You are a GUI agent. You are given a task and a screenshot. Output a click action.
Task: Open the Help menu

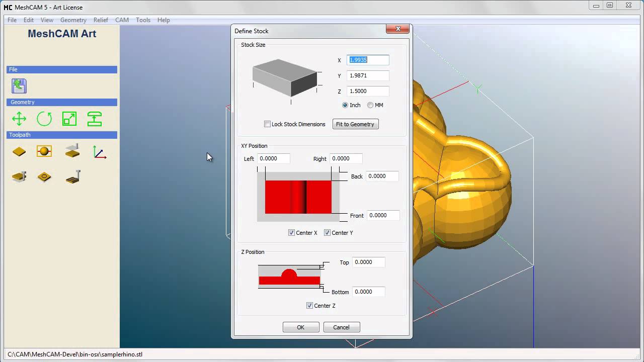point(164,20)
